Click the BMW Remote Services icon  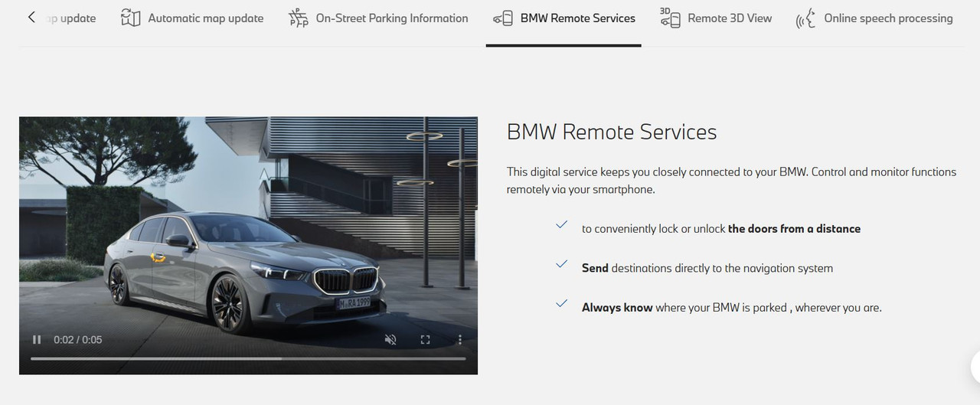click(x=503, y=18)
